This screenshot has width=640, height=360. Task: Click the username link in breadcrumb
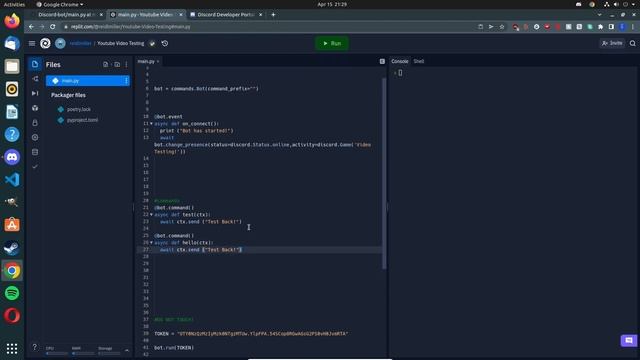pyautogui.click(x=80, y=43)
